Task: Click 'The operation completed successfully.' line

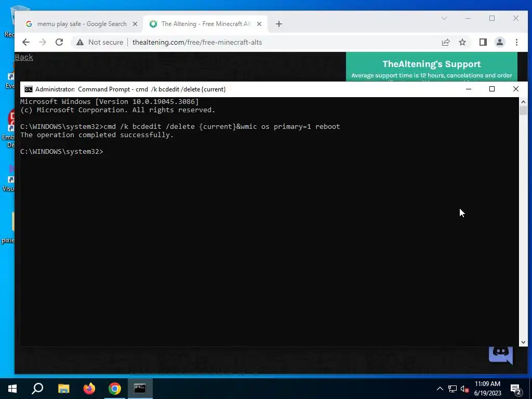Action: [97, 135]
